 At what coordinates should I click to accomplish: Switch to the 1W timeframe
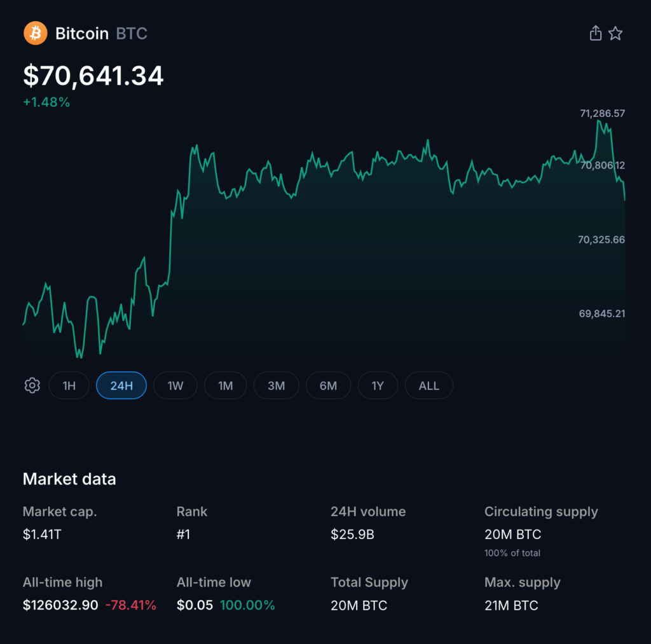175,385
